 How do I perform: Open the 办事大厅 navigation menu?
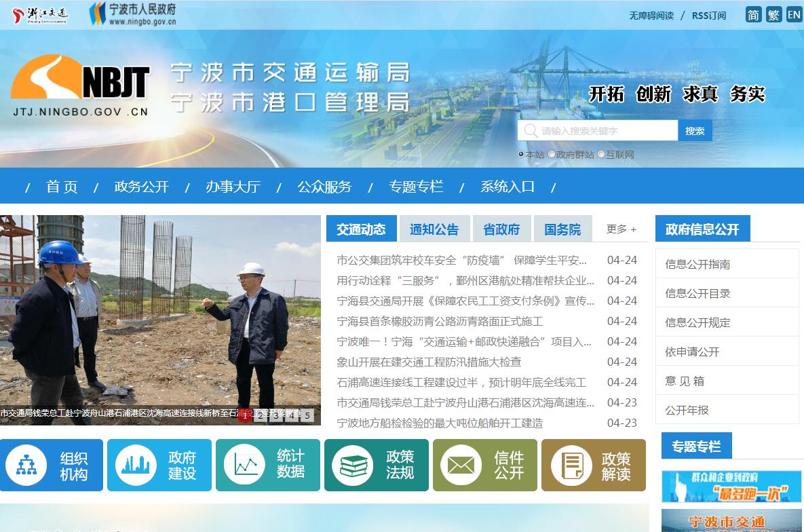pos(233,187)
